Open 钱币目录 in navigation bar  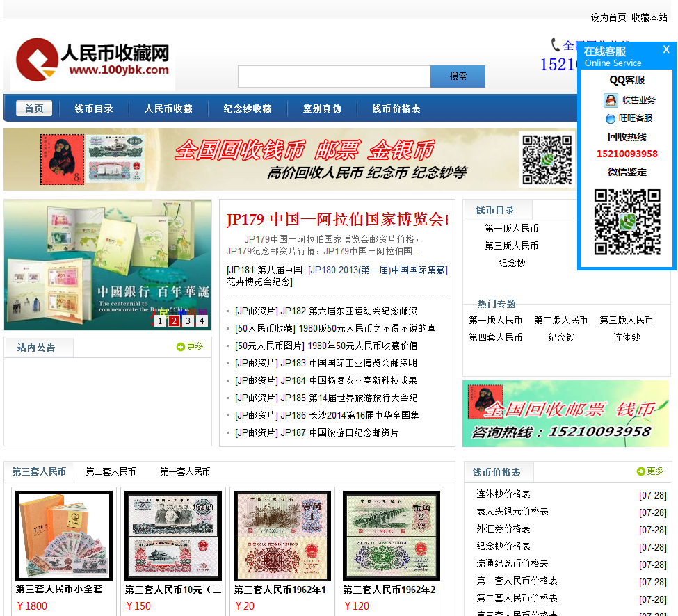coord(94,108)
